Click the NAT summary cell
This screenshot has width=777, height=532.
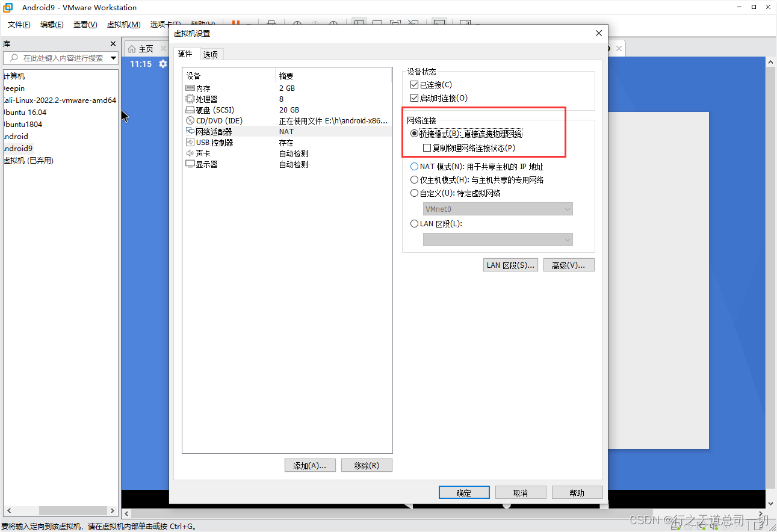286,132
